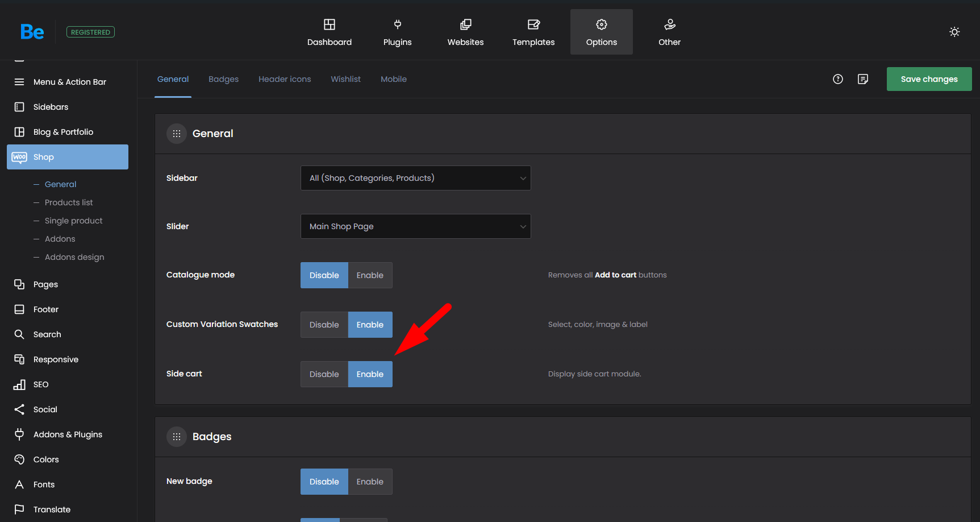
Task: Click the Woo Shop icon
Action: click(19, 157)
